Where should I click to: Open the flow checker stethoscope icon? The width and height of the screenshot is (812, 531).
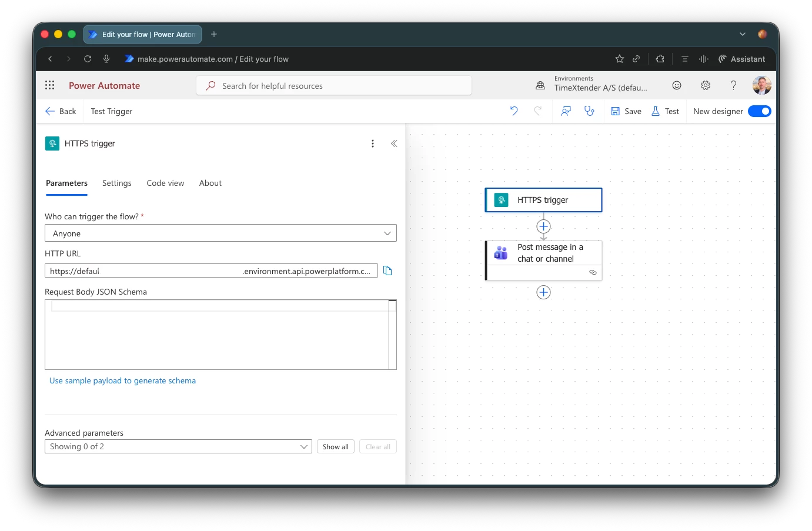pos(589,111)
